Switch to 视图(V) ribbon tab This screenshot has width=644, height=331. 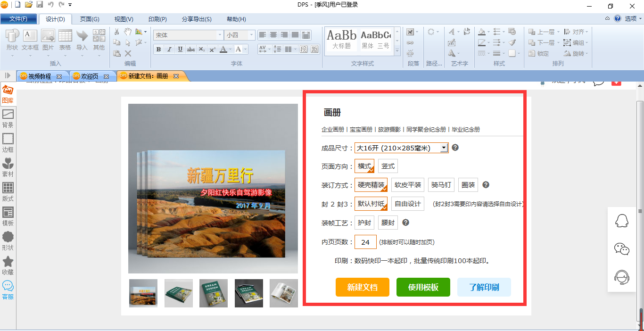click(124, 19)
